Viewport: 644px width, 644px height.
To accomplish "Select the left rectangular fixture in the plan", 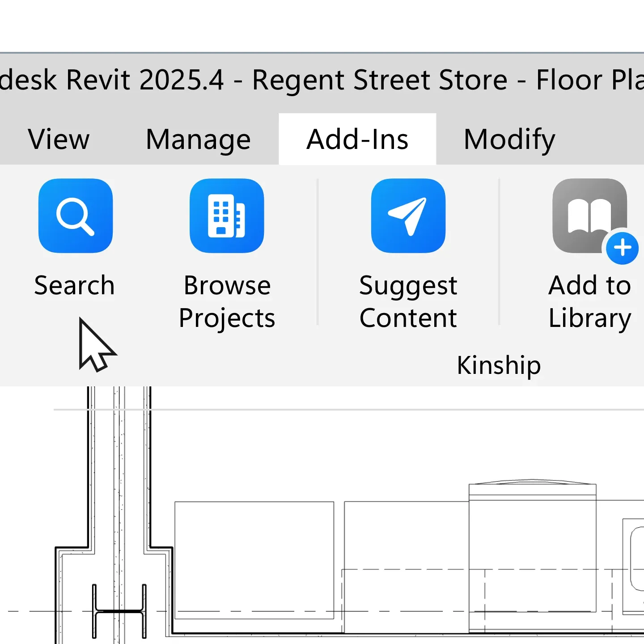I will click(x=254, y=560).
